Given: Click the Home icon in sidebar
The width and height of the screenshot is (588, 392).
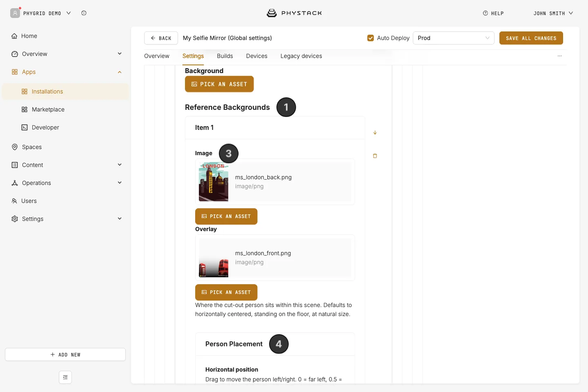Looking at the screenshot, I should (14, 36).
